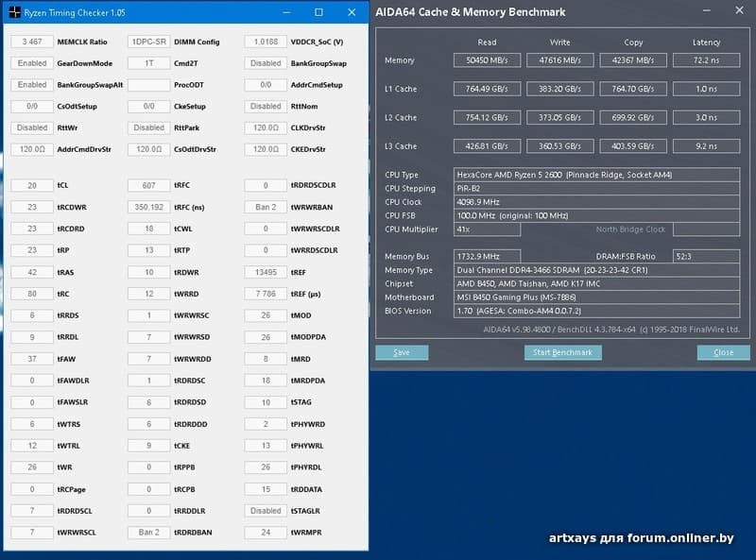
Task: Maximize the Ryzen Timing Checker window
Action: pos(318,12)
